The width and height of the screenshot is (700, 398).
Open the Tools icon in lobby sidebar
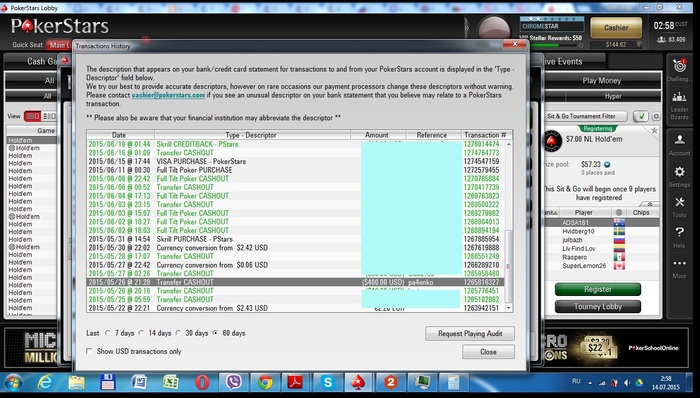coord(679,203)
